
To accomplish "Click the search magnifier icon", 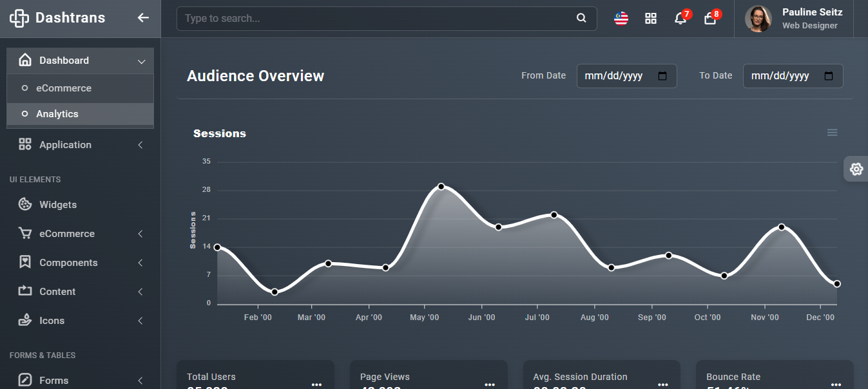I will coord(581,18).
